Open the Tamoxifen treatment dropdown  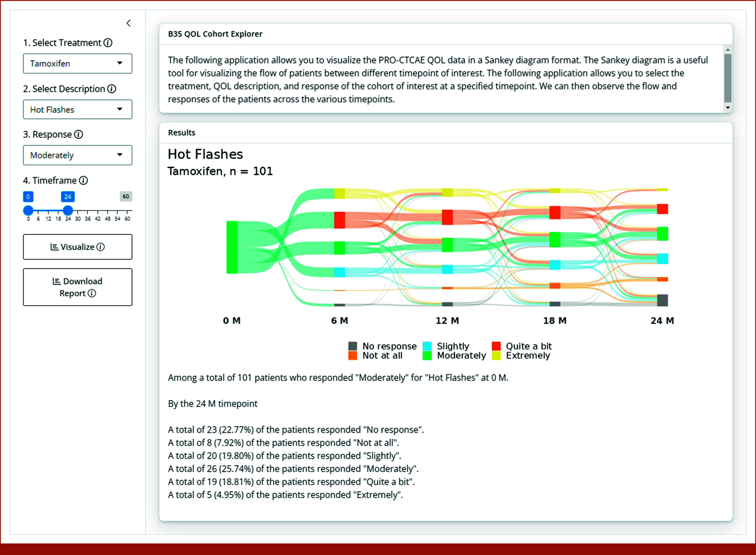click(x=78, y=63)
